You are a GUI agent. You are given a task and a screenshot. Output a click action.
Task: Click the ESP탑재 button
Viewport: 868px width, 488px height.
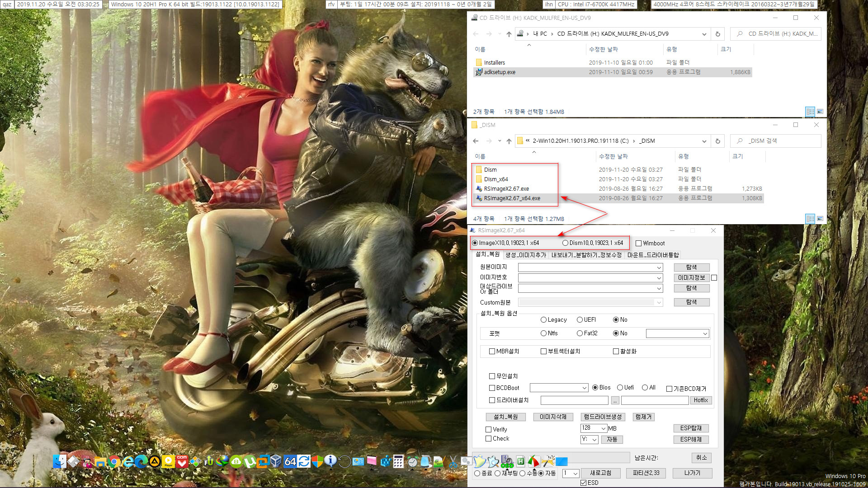pyautogui.click(x=691, y=428)
